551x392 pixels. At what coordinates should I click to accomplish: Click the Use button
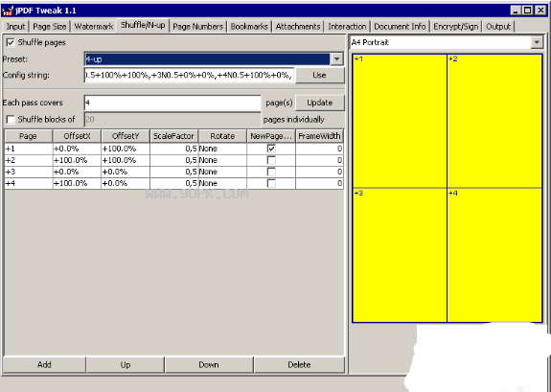pyautogui.click(x=319, y=75)
